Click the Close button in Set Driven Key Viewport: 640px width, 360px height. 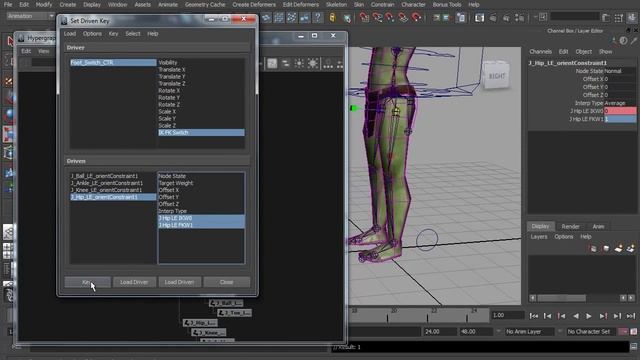tap(227, 282)
